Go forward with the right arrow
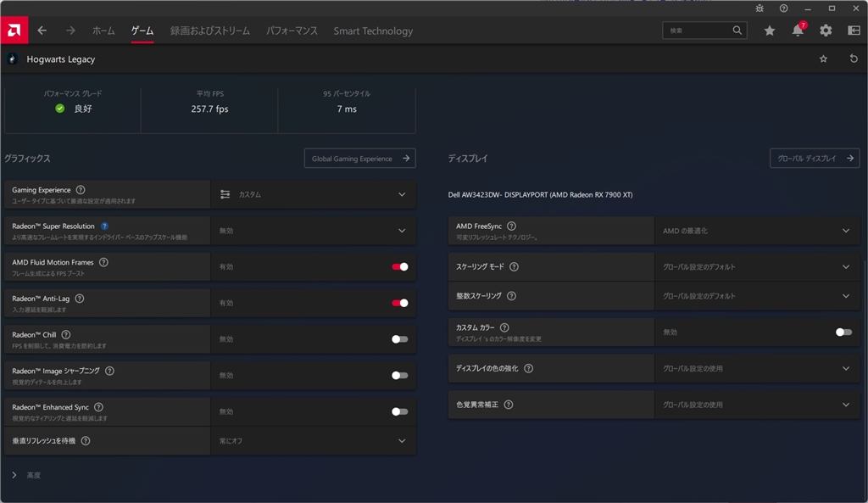Screen dimensions: 868x503 tap(70, 31)
